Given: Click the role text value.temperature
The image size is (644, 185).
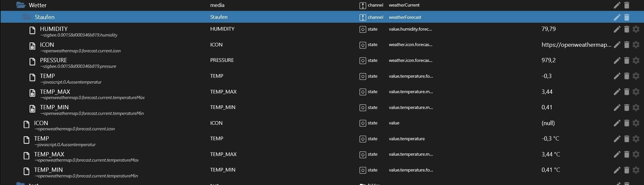Looking at the screenshot, I should coord(407,139).
